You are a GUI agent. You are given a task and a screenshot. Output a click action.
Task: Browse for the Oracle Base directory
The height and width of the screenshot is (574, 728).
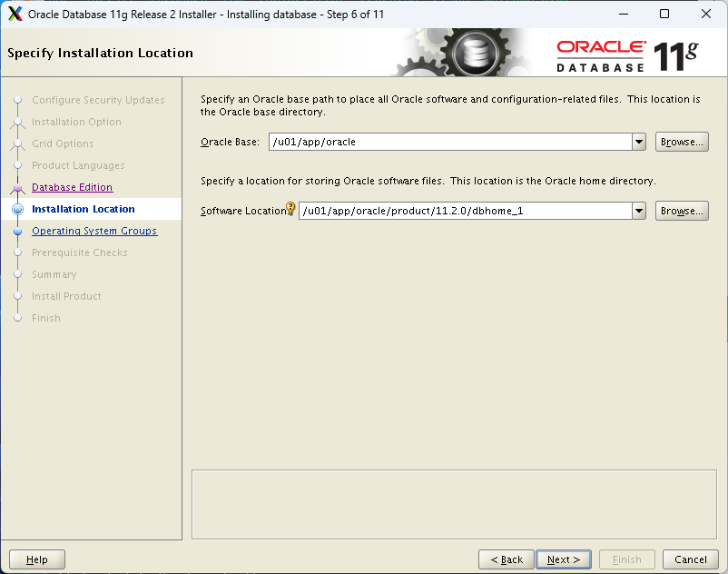pos(682,142)
